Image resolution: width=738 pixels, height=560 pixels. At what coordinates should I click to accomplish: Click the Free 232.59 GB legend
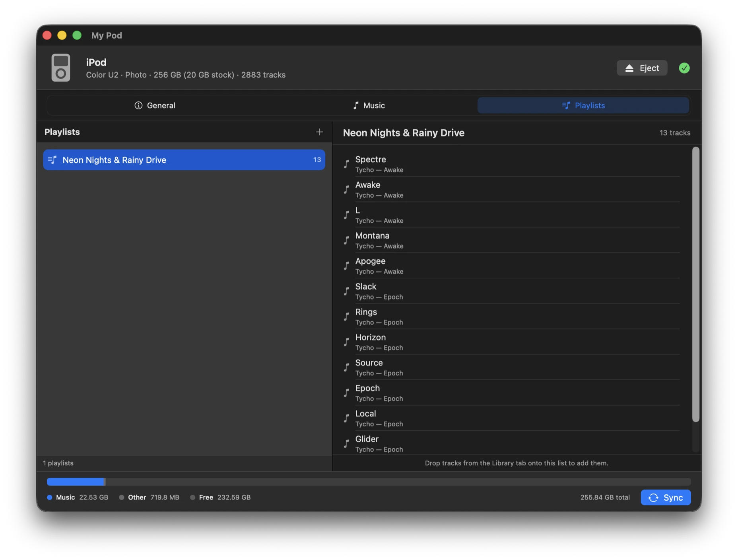[x=220, y=497]
